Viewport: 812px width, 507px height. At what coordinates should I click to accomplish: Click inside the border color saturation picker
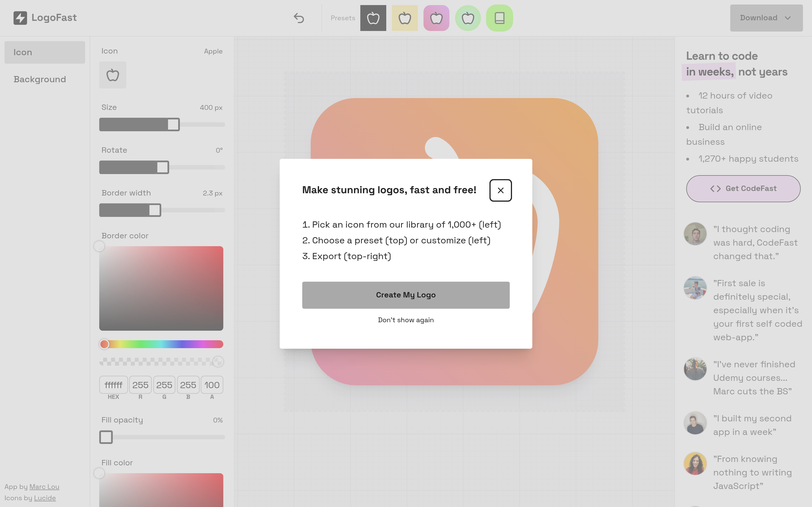(x=161, y=288)
